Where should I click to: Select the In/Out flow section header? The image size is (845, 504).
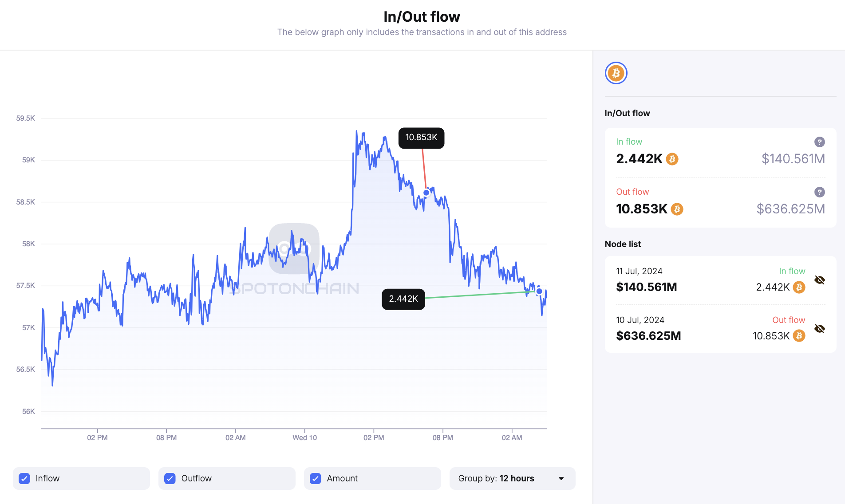(x=627, y=113)
